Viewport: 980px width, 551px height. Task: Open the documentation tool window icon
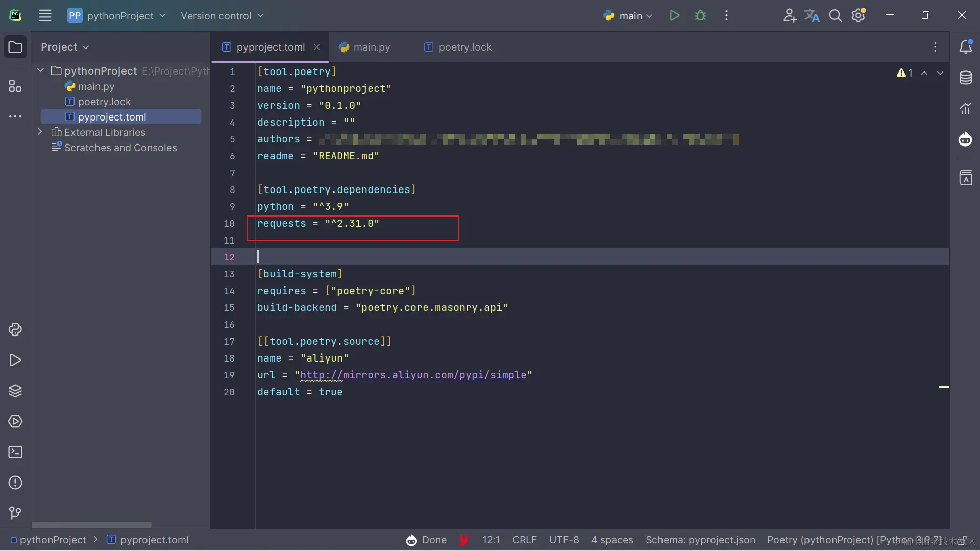(x=965, y=178)
